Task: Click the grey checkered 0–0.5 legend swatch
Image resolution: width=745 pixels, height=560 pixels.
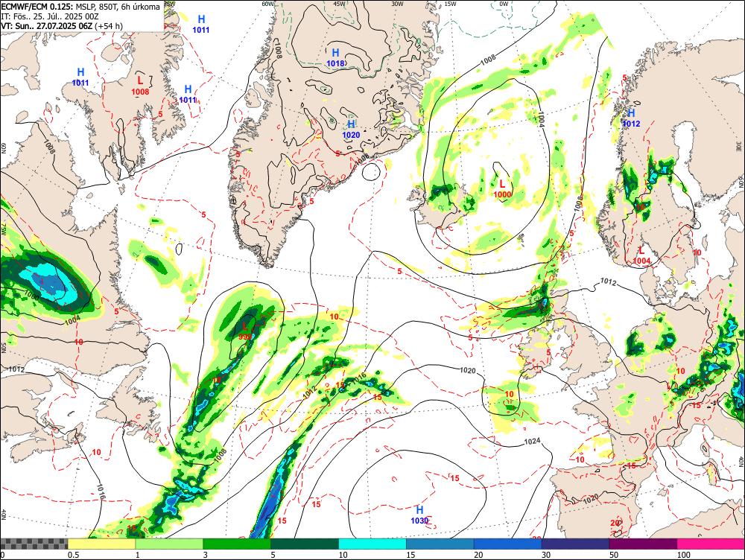Action: [x=34, y=544]
